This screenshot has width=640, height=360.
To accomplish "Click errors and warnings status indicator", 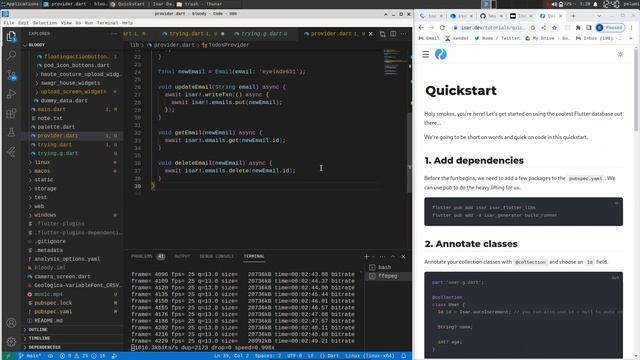I will [x=83, y=356].
